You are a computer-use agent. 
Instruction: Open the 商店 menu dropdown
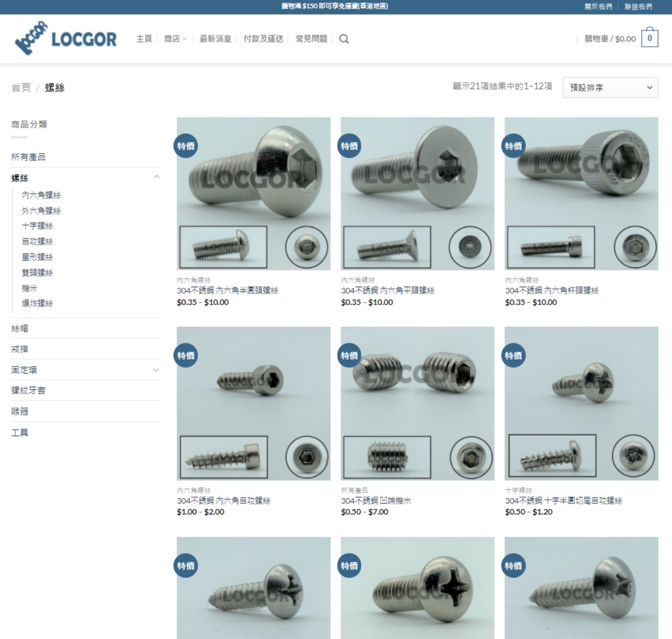tap(175, 39)
